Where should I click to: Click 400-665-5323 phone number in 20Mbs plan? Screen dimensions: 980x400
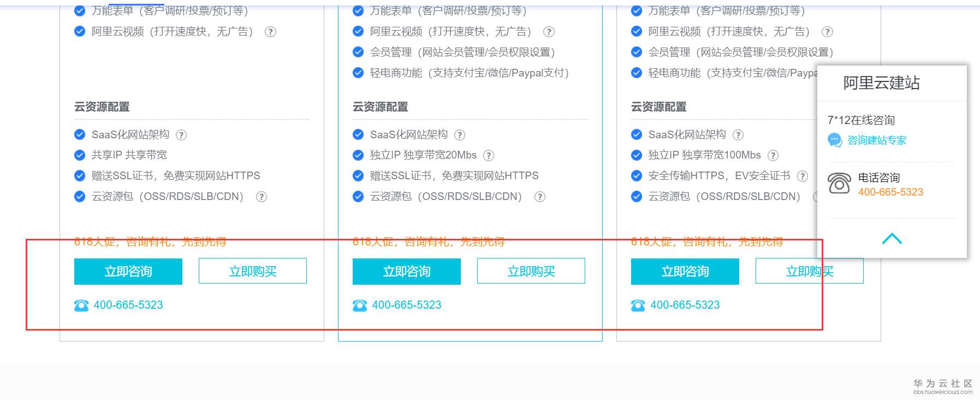tap(407, 305)
